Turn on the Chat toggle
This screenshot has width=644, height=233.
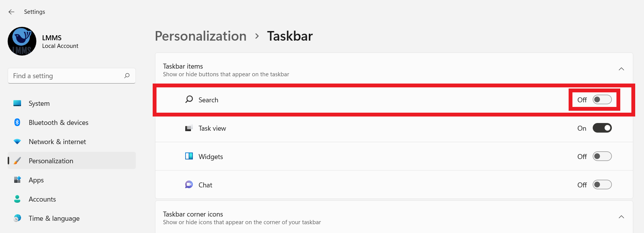pyautogui.click(x=602, y=184)
